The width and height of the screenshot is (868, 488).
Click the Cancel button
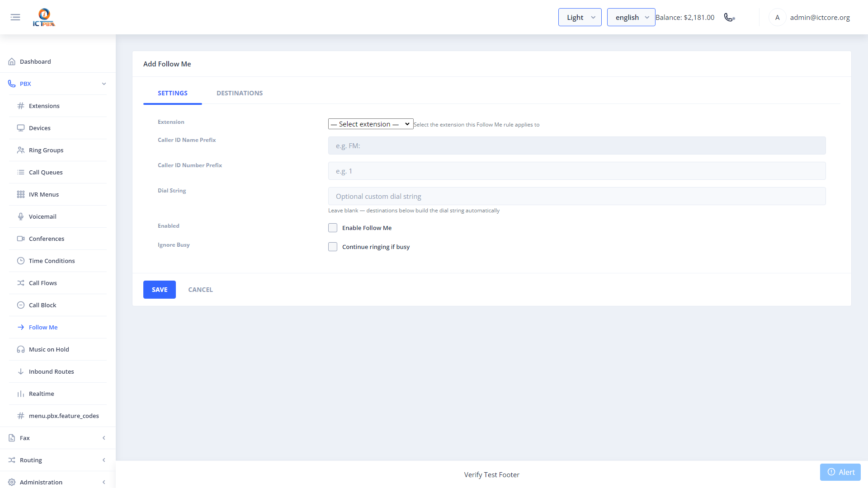tap(200, 290)
